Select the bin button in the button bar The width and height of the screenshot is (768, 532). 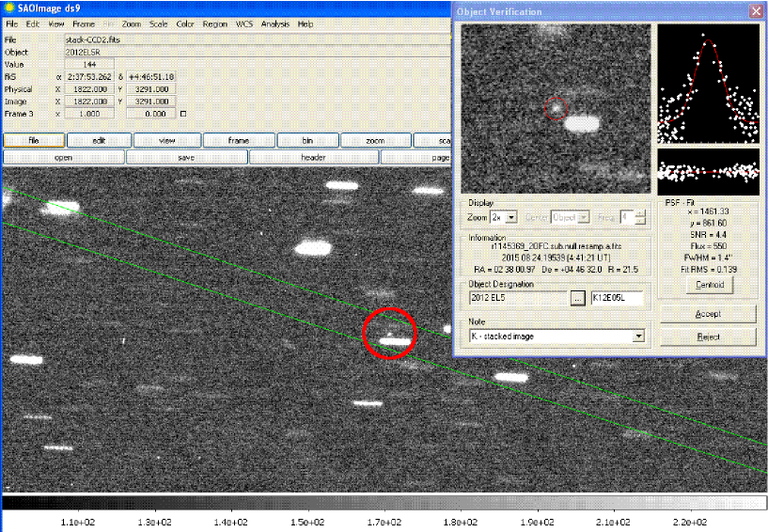coord(307,140)
